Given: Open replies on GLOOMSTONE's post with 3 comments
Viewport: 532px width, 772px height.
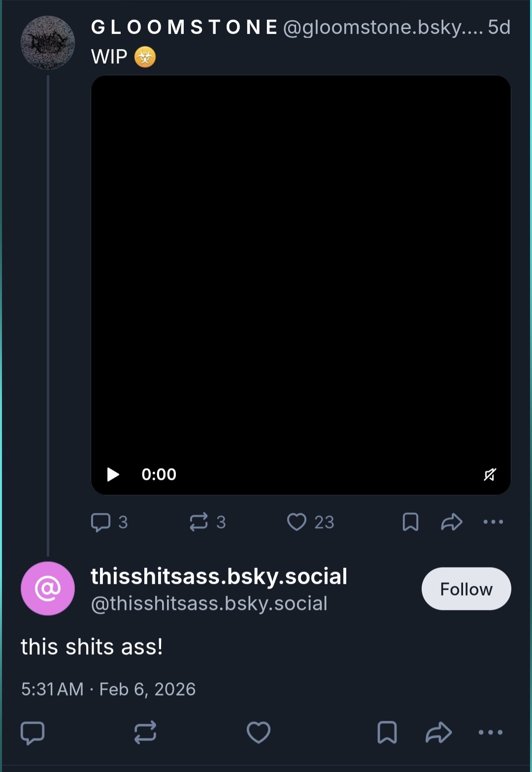Looking at the screenshot, I should pos(101,522).
